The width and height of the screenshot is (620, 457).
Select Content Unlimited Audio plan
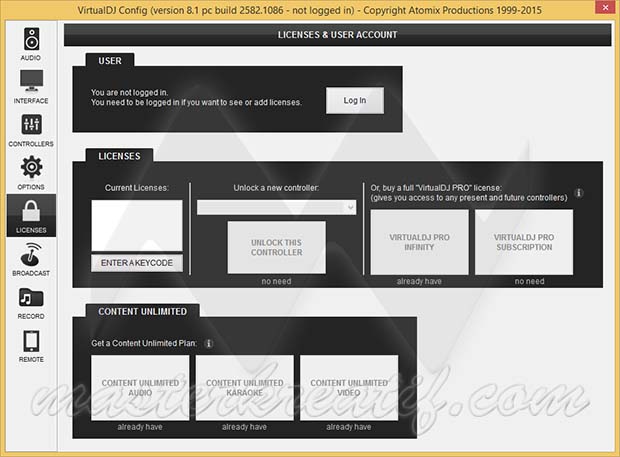tap(140, 388)
